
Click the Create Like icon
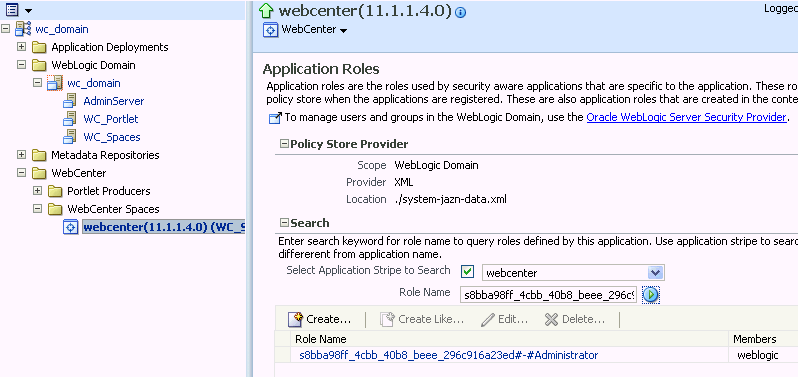tap(388, 320)
